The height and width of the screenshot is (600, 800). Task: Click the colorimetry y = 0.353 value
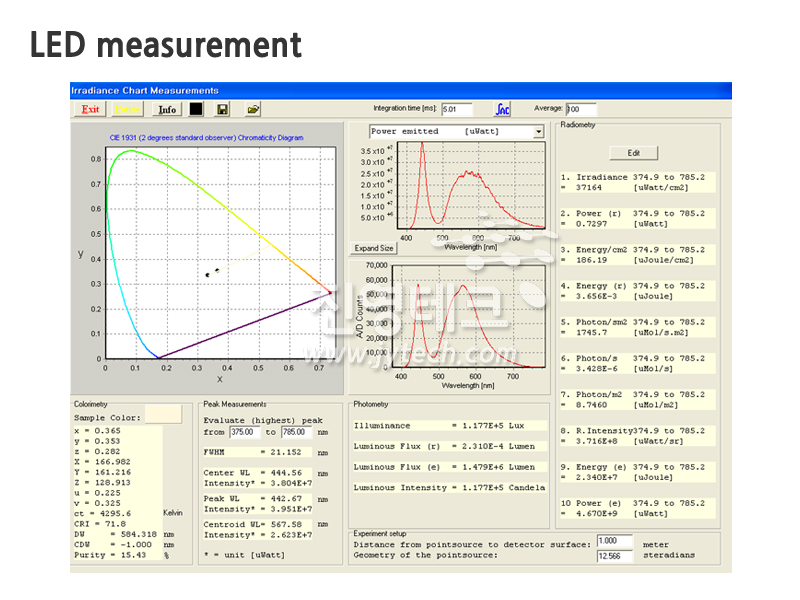[97, 441]
